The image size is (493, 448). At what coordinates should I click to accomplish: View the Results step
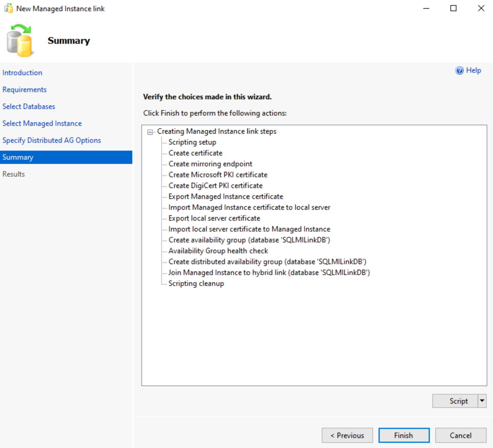pos(13,174)
